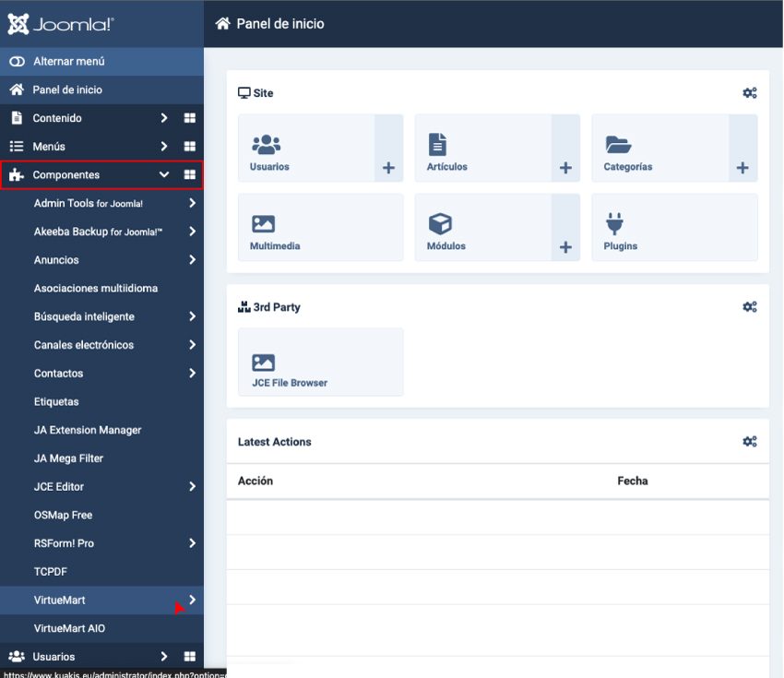Open the VirtueMart component
This screenshot has height=678, width=784.
click(x=60, y=600)
